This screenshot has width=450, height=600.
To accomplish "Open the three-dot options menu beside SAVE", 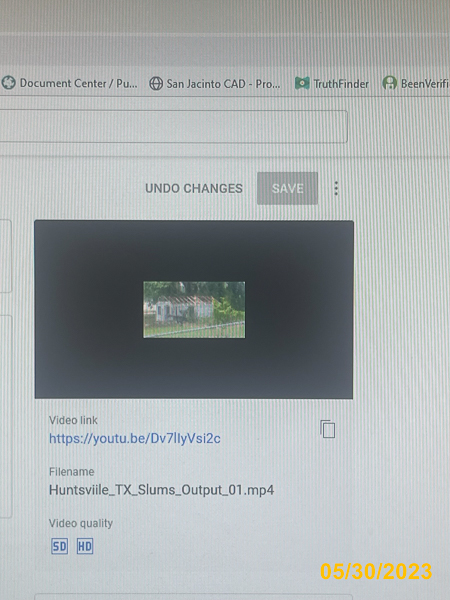I will coord(336,188).
